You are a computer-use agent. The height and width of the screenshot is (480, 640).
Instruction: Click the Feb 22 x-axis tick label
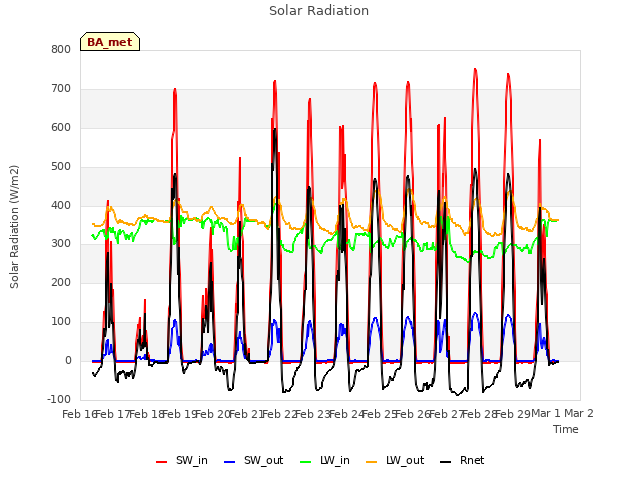(279, 414)
